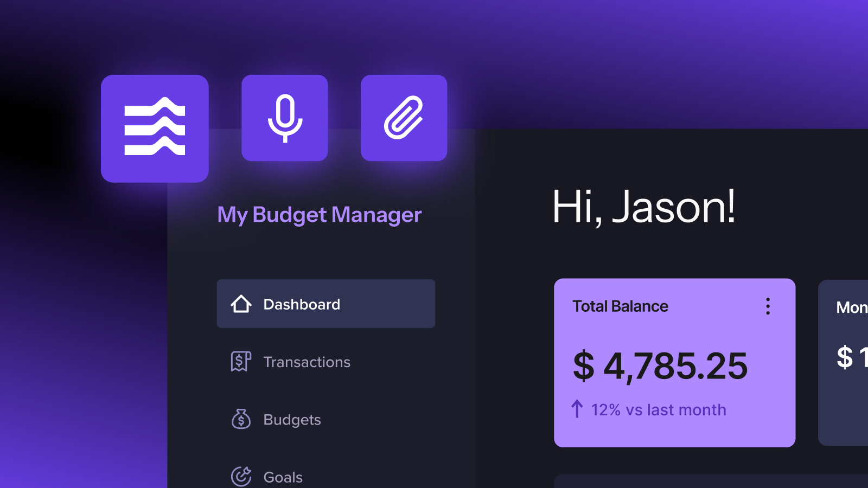This screenshot has height=488, width=868.
Task: Select the highlighted Dashboard entry
Action: pos(325,304)
